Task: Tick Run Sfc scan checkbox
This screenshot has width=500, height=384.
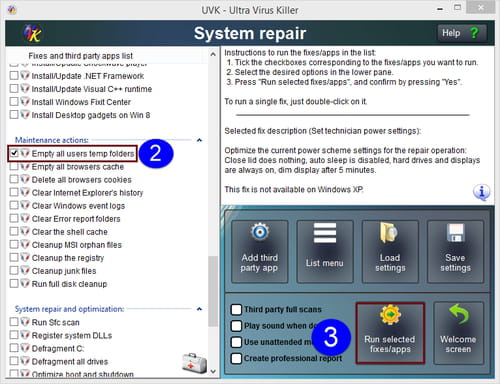Action: coord(14,322)
